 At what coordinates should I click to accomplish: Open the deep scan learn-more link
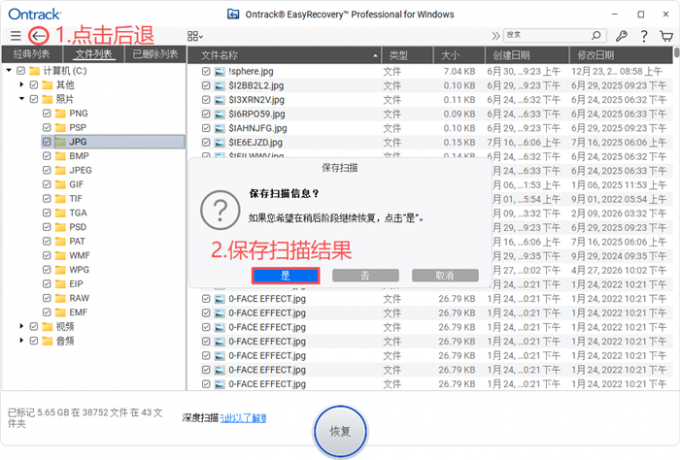(x=243, y=418)
